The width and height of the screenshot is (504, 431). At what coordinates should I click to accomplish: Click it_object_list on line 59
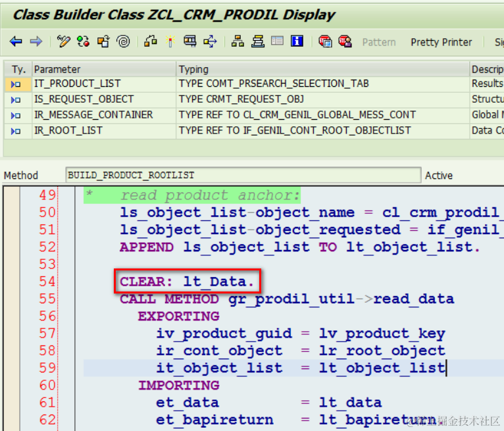pos(219,368)
